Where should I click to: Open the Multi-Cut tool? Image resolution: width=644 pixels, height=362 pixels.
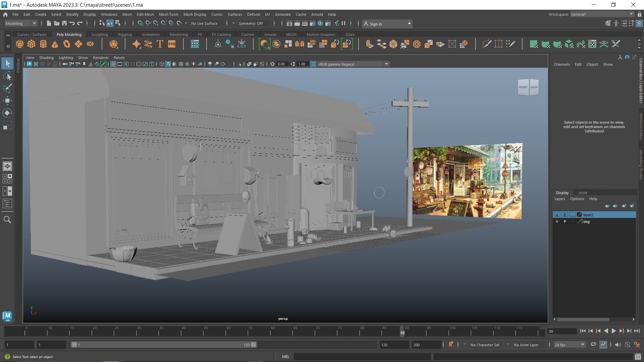click(487, 44)
